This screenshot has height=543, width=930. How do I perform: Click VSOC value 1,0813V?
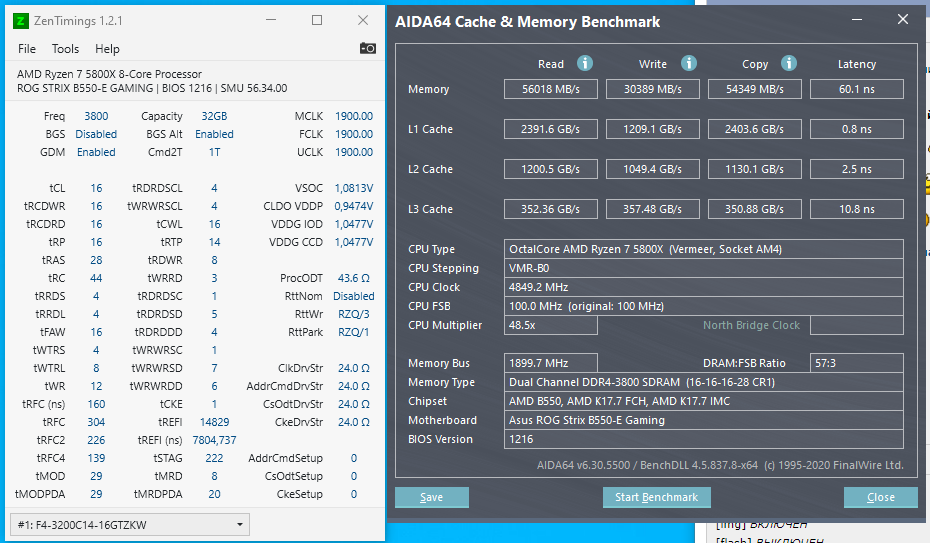354,188
